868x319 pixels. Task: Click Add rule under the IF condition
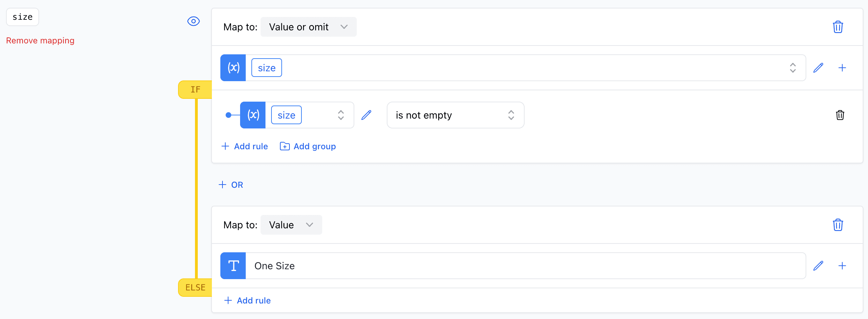click(x=244, y=146)
